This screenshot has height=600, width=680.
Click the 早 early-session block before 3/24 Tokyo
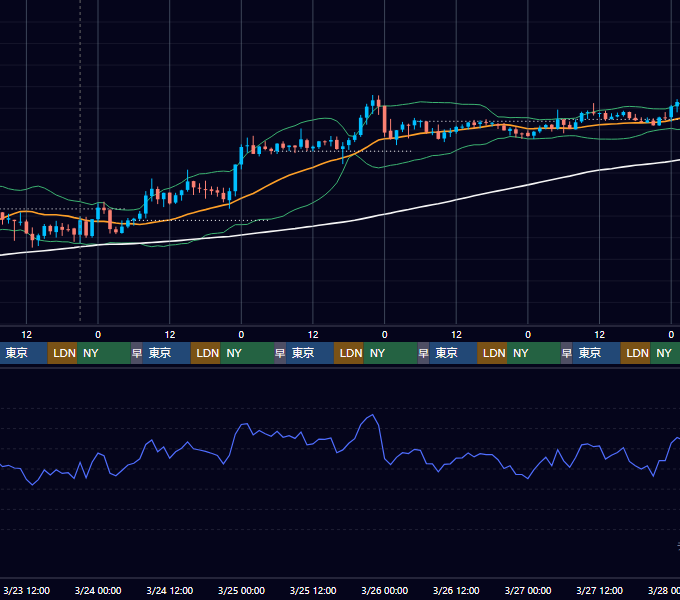(137, 353)
